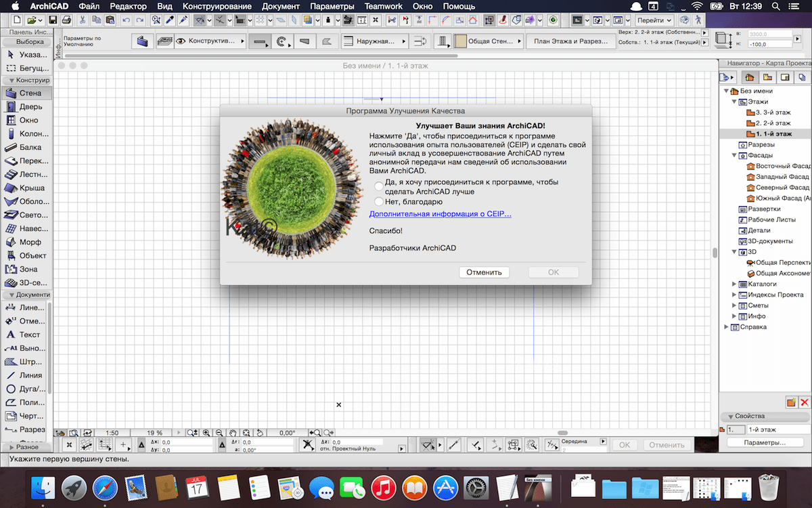Click the 1:50 scale value
This screenshot has width=812, height=508.
112,432
